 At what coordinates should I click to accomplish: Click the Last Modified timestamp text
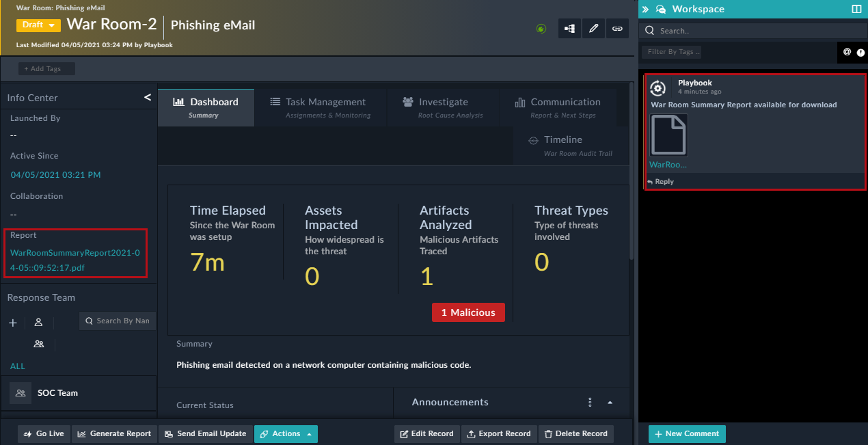pyautogui.click(x=94, y=45)
